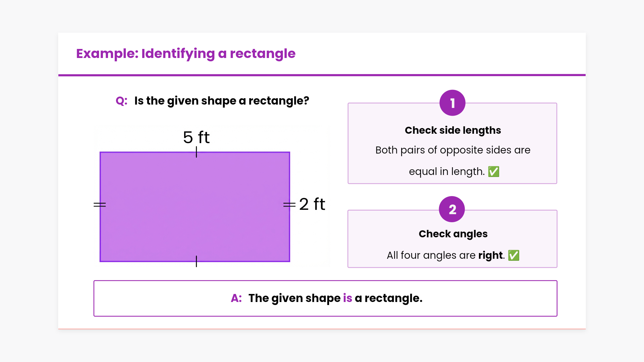
Task: Click the purple highlighted word "is" in the answer
Action: click(x=347, y=298)
